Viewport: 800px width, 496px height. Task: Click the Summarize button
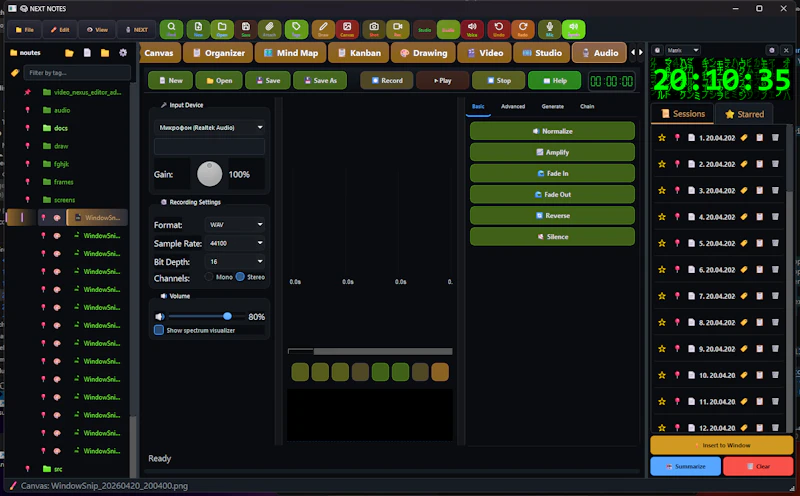(x=685, y=466)
